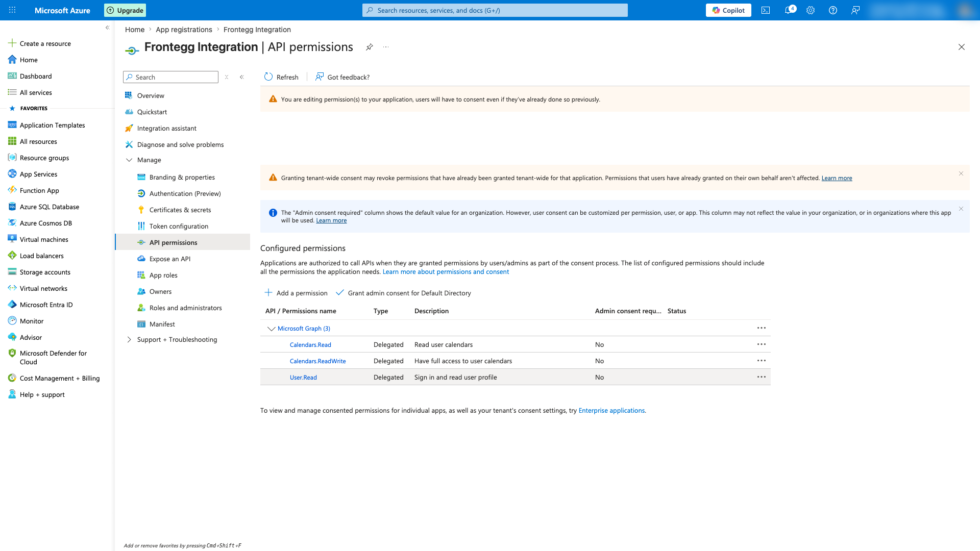Collapse the Manage section
The width and height of the screenshot is (980, 551).
pos(129,160)
